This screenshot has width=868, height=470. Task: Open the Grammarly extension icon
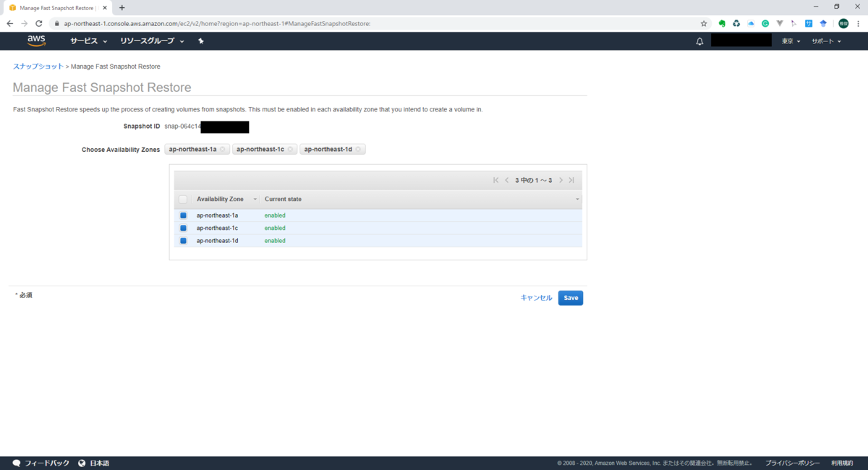[765, 23]
